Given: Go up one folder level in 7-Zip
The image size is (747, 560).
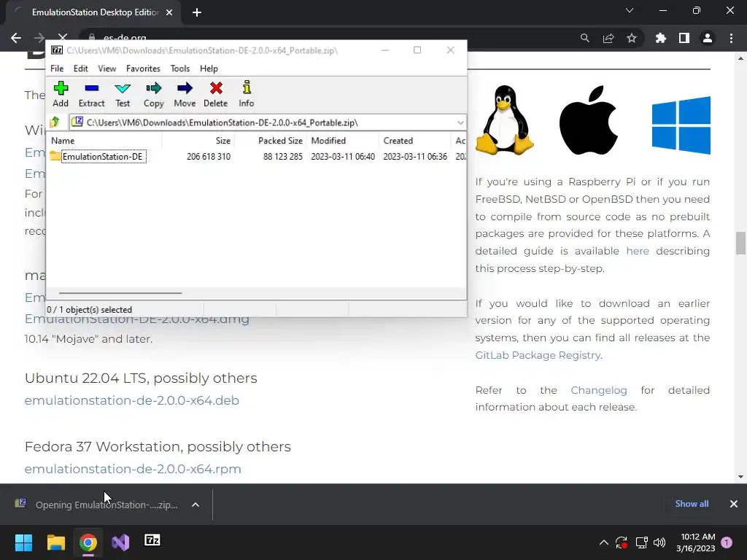Looking at the screenshot, I should [x=55, y=122].
